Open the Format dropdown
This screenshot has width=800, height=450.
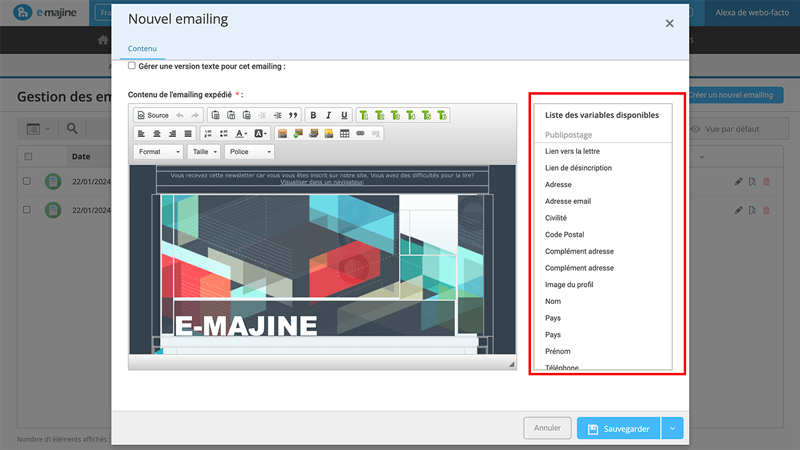coord(158,152)
